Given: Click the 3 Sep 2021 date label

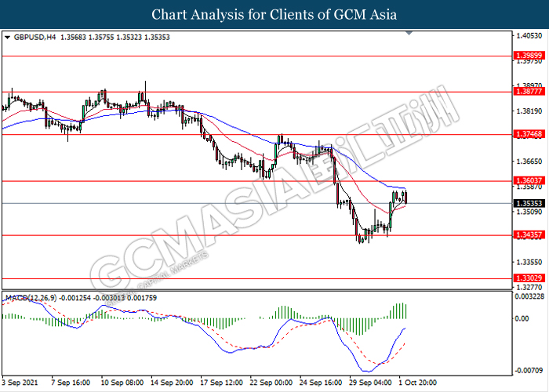Looking at the screenshot, I should (x=20, y=383).
